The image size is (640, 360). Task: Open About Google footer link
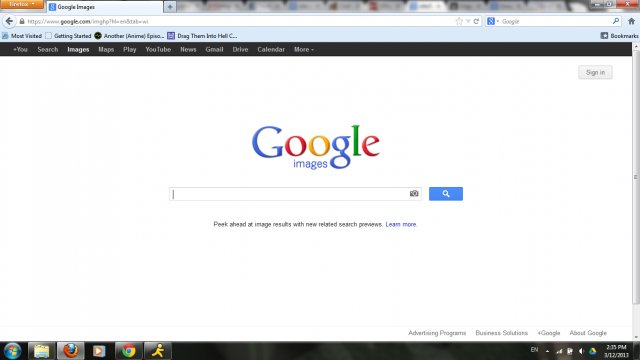[588, 333]
